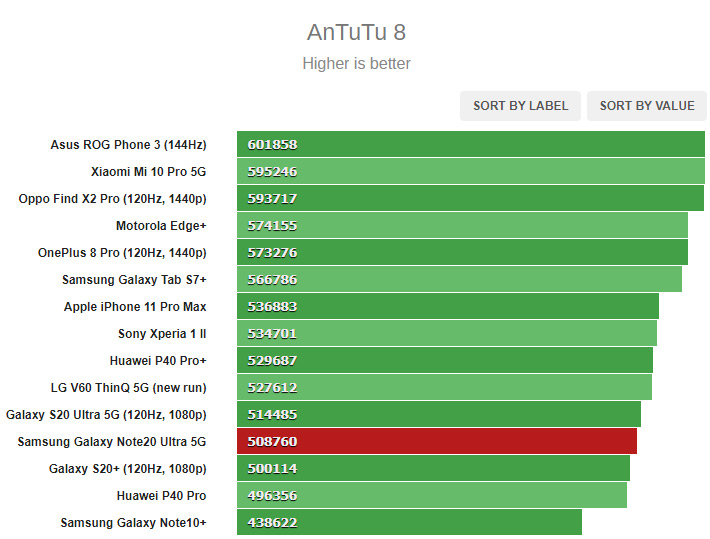Select the Sony Xperia 1 II label
Screen dimensions: 710x539
tap(162, 334)
